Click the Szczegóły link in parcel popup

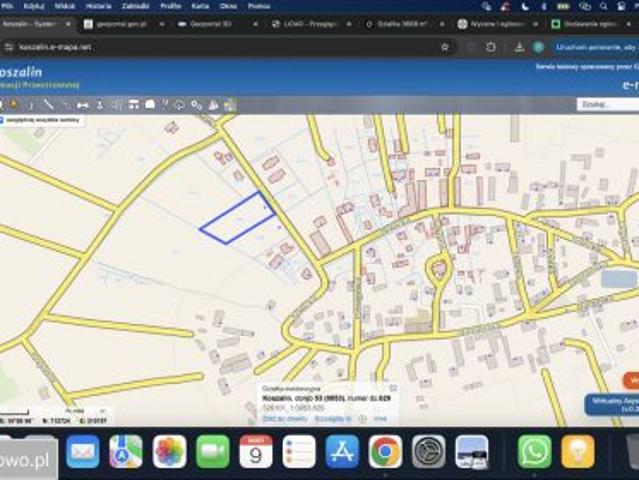click(x=333, y=418)
